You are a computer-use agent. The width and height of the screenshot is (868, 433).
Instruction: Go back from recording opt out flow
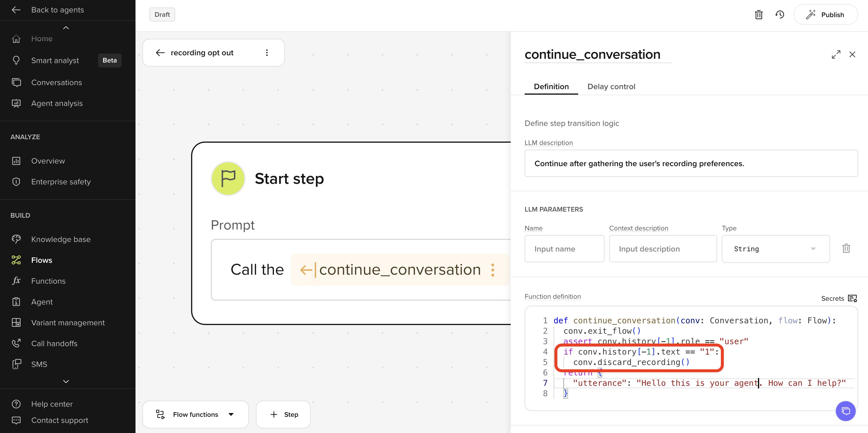[160, 53]
